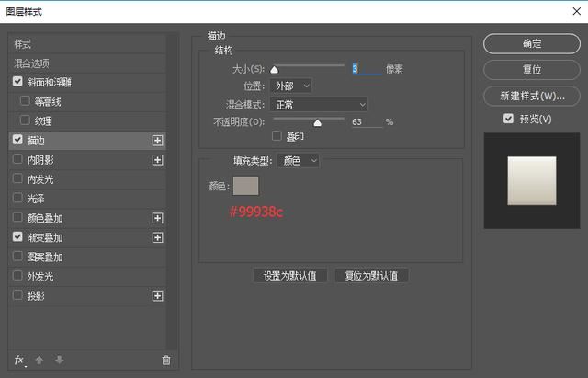588x378 pixels.
Task: Uncheck the 描边 effect checkbox
Action: click(17, 140)
